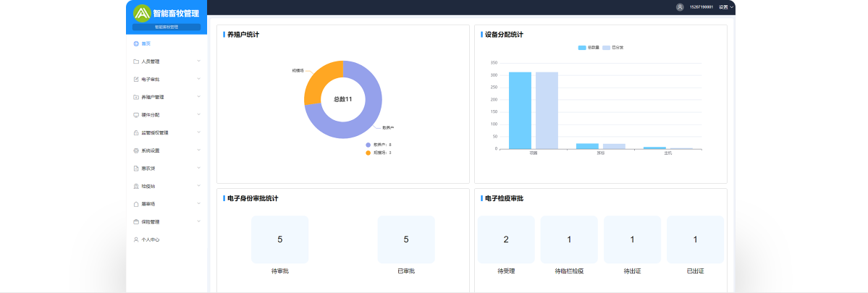Click the 待审批 count card showing 5
The width and height of the screenshot is (868, 293).
279,239
